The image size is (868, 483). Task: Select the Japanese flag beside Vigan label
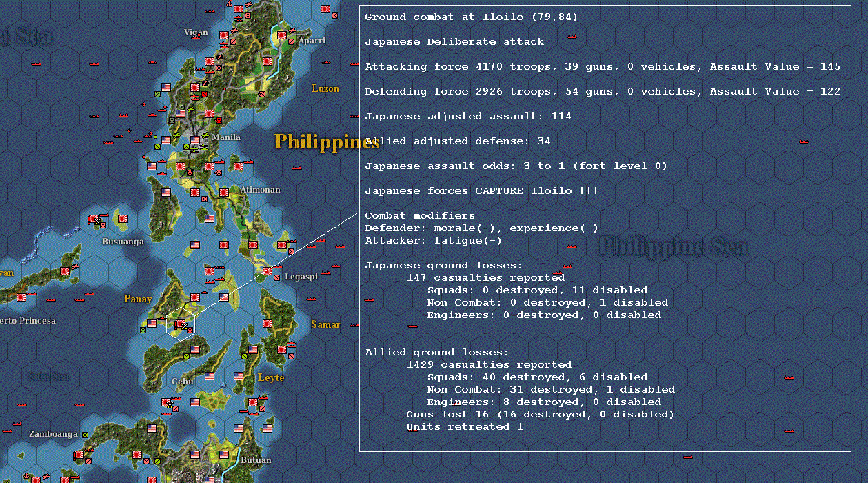(224, 35)
